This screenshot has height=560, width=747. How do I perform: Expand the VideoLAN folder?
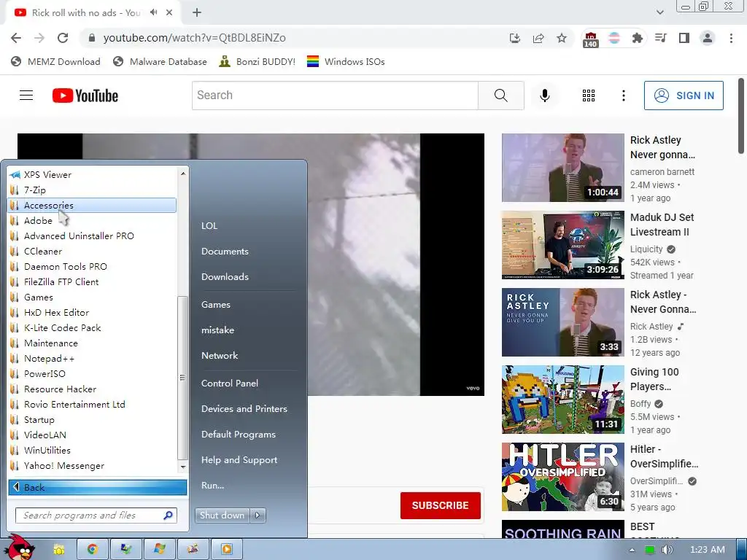pyautogui.click(x=93, y=435)
